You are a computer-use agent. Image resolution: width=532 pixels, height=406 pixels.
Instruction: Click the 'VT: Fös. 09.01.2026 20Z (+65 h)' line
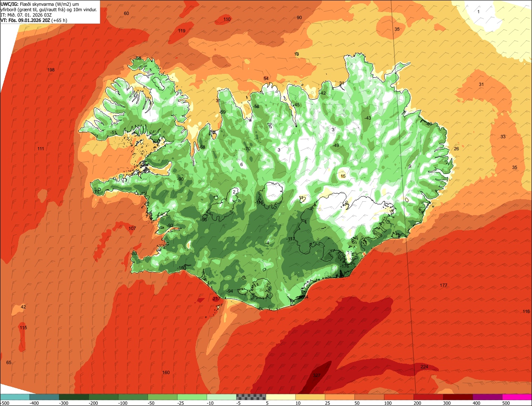point(34,20)
